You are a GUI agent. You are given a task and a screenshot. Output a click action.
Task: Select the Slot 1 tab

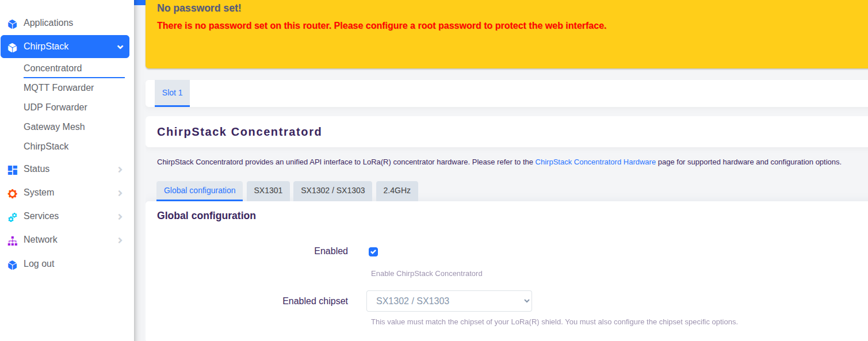tap(172, 93)
